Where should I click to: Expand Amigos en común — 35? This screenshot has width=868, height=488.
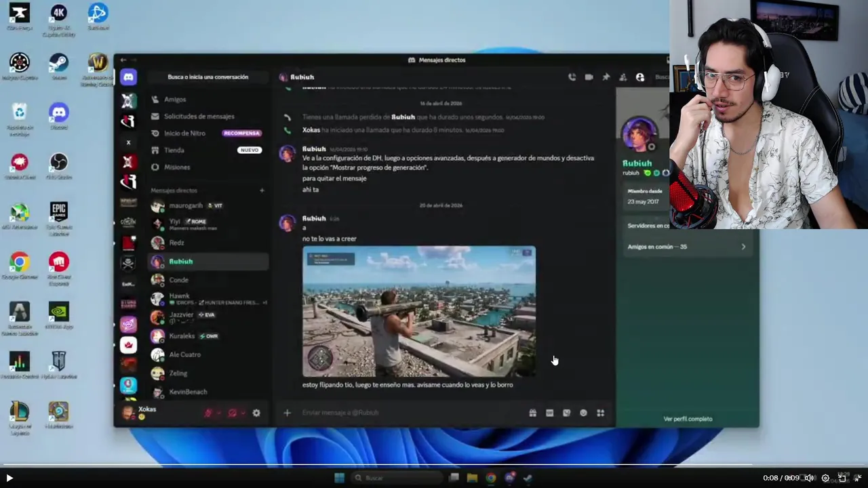click(x=686, y=247)
